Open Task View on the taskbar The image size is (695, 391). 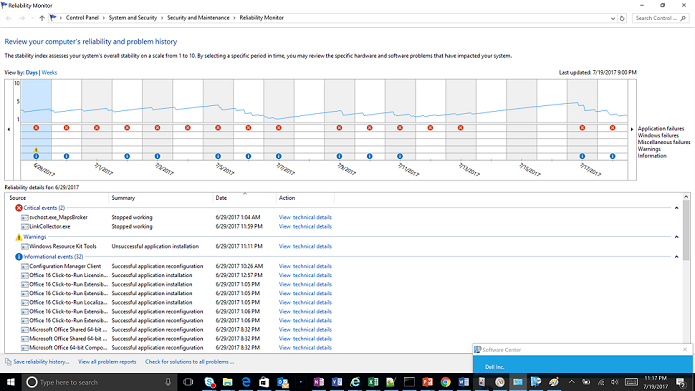pyautogui.click(x=188, y=382)
